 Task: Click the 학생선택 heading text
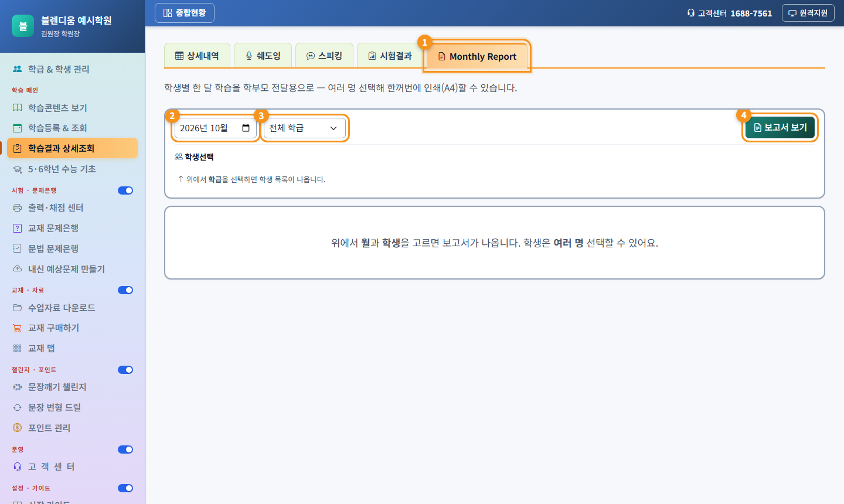click(199, 157)
